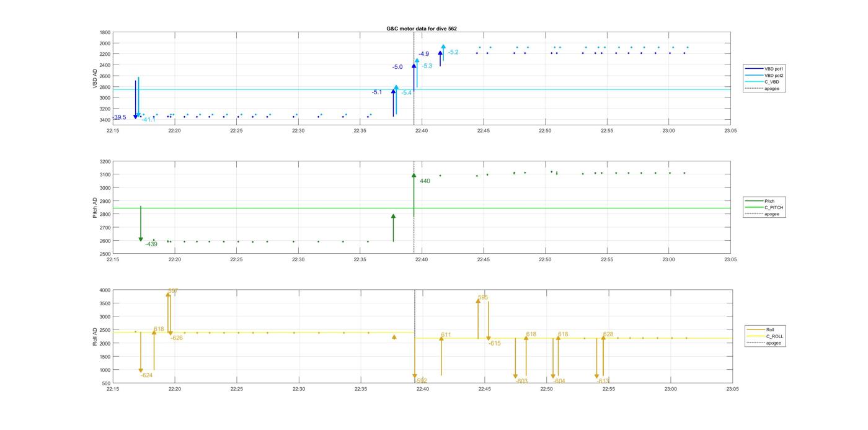Click the "-5.4" VBD data label
This screenshot has width=868, height=430.
coord(406,92)
